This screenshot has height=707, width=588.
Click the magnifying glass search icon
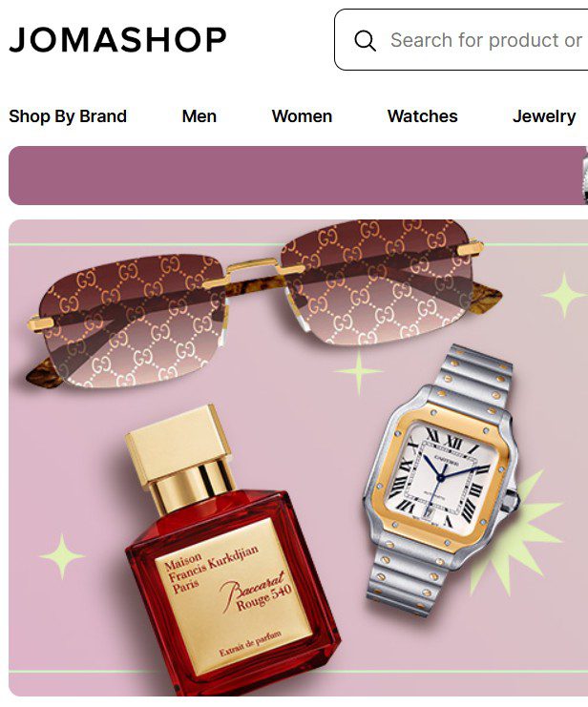point(365,41)
